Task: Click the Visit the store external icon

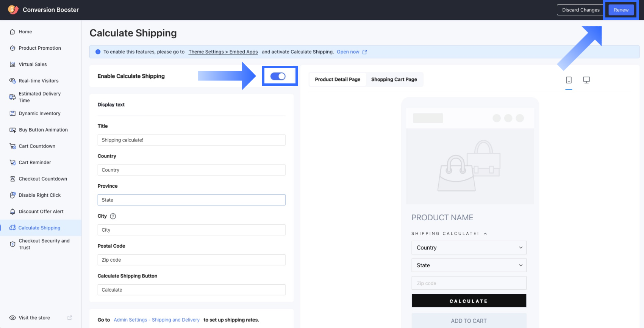Action: click(x=70, y=318)
